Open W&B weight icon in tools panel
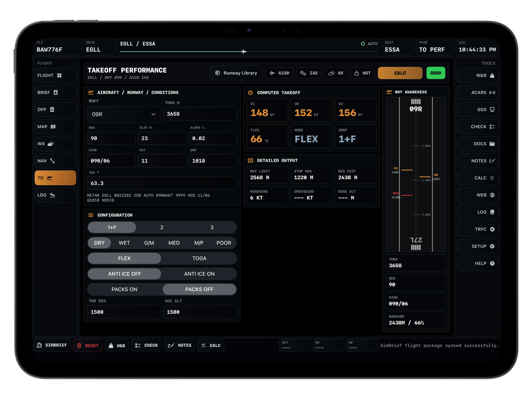The width and height of the screenshot is (532, 399). pos(492,76)
